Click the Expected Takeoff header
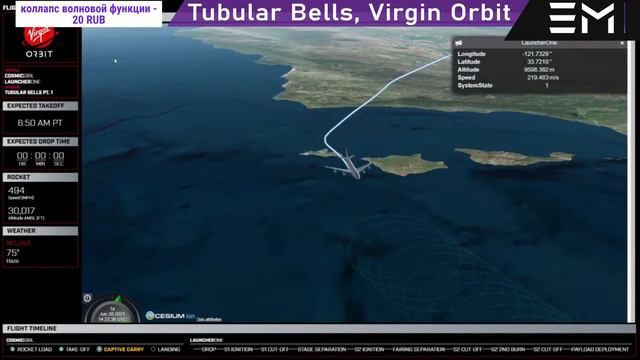This screenshot has width=640, height=360. point(40,106)
